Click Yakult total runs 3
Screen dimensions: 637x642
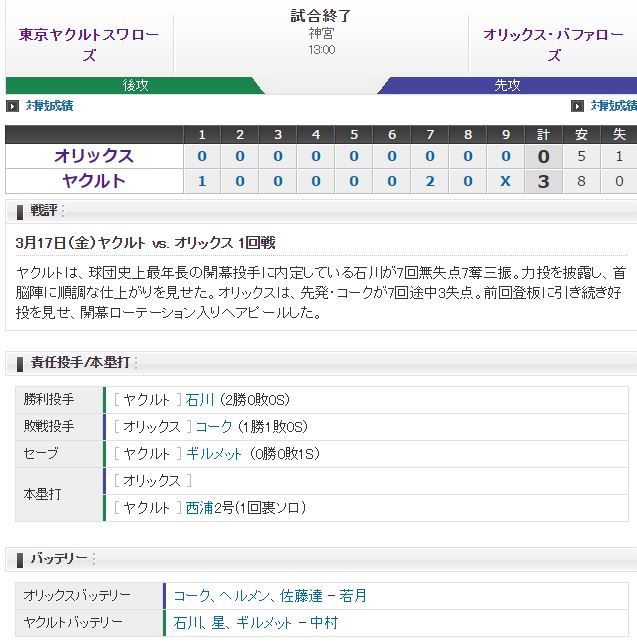tap(543, 181)
